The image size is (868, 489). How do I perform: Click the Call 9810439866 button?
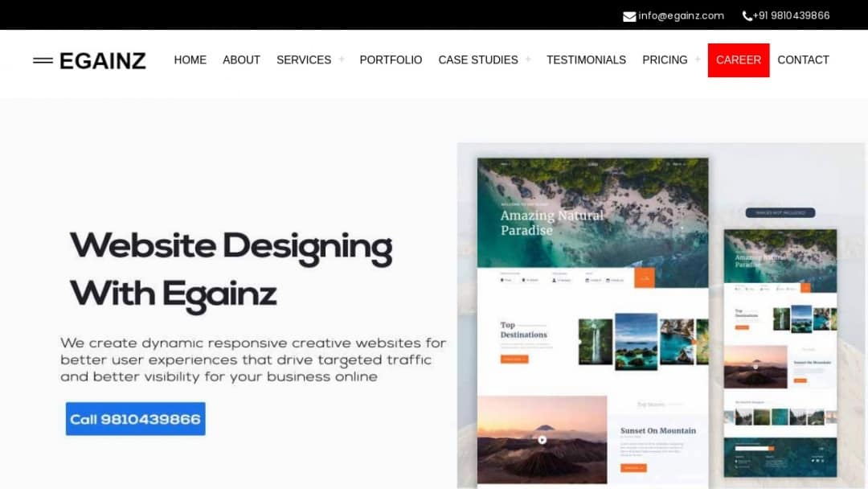click(x=136, y=419)
